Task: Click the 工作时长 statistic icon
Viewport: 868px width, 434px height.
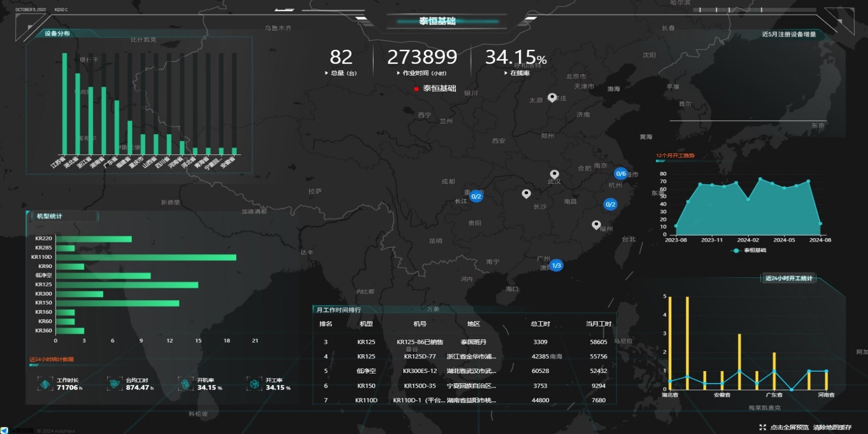Action: (x=45, y=384)
